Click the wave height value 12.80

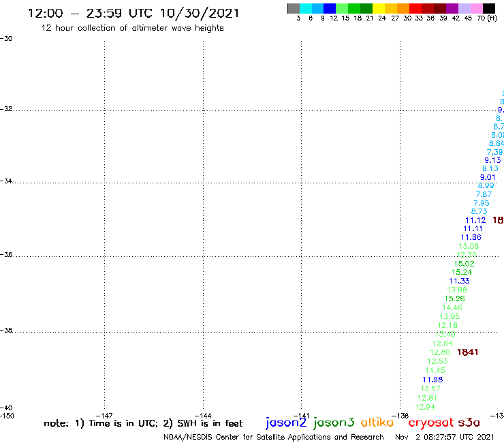[440, 352]
